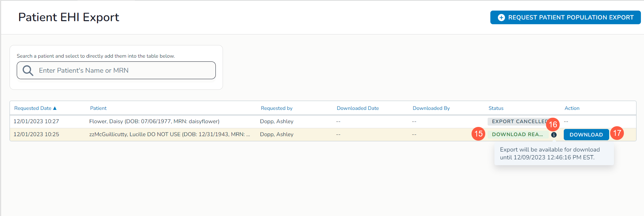This screenshot has width=644, height=216.
Task: Click the sort arrow next to Requested Date
Action: pos(55,108)
